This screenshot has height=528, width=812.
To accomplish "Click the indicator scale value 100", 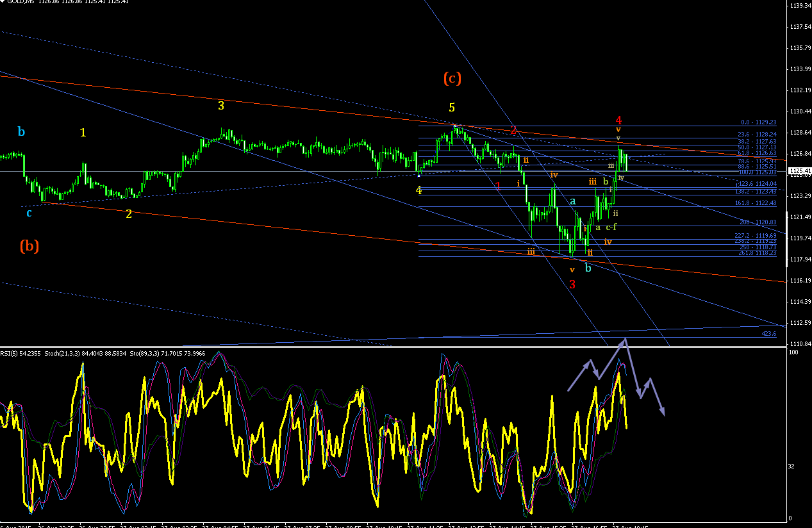I will [x=795, y=353].
